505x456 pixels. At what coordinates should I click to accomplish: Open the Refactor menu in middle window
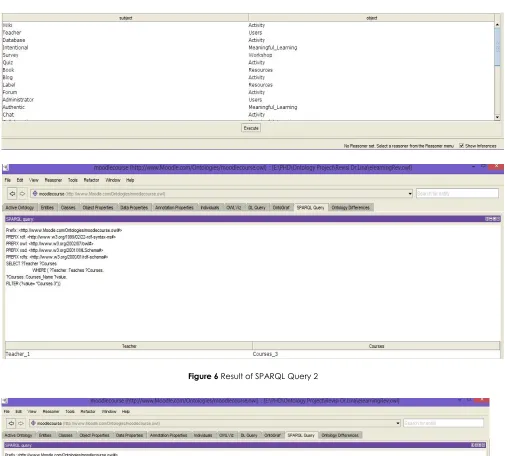pos(91,180)
